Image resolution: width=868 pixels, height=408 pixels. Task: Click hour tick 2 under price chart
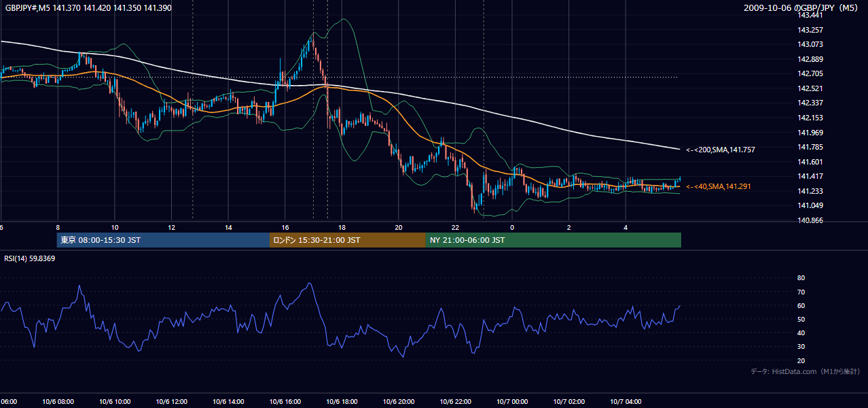click(x=568, y=227)
